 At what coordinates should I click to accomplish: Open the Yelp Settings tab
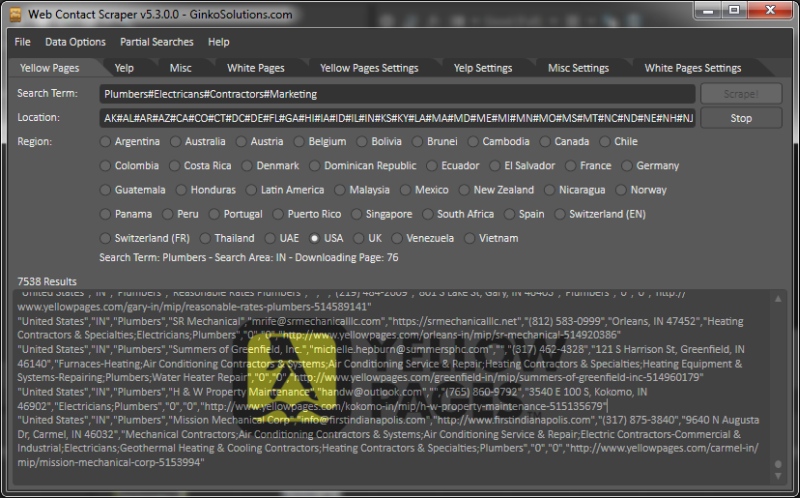point(483,68)
